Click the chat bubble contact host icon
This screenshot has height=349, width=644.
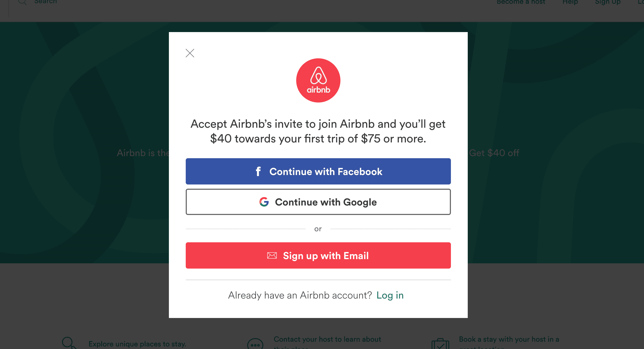[x=255, y=344]
